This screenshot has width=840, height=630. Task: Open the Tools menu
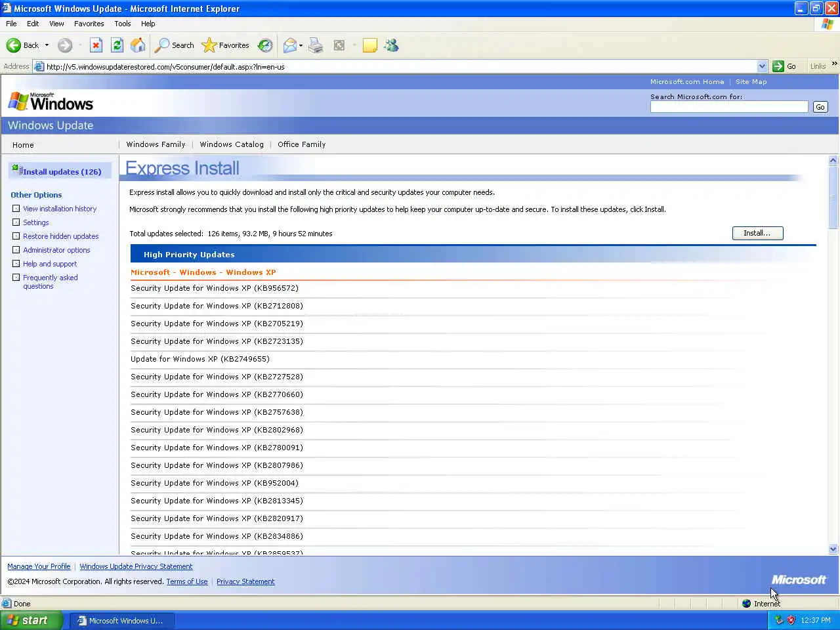(x=122, y=24)
